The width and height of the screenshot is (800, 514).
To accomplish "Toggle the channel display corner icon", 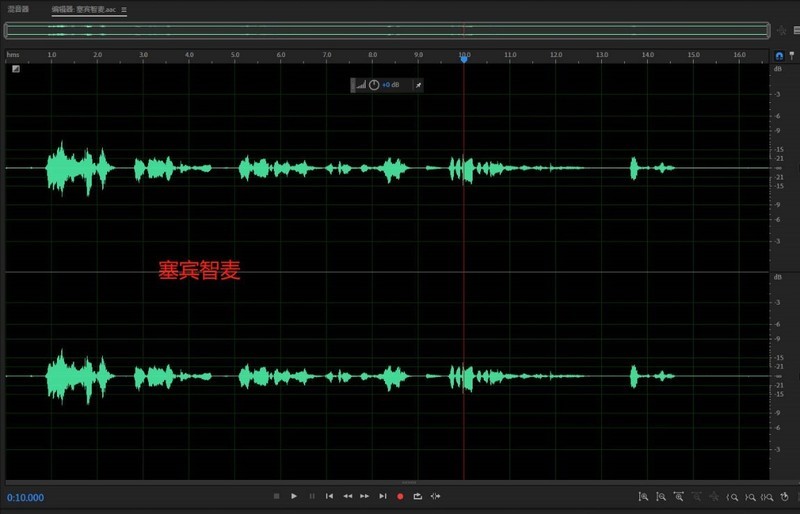I will (x=16, y=69).
